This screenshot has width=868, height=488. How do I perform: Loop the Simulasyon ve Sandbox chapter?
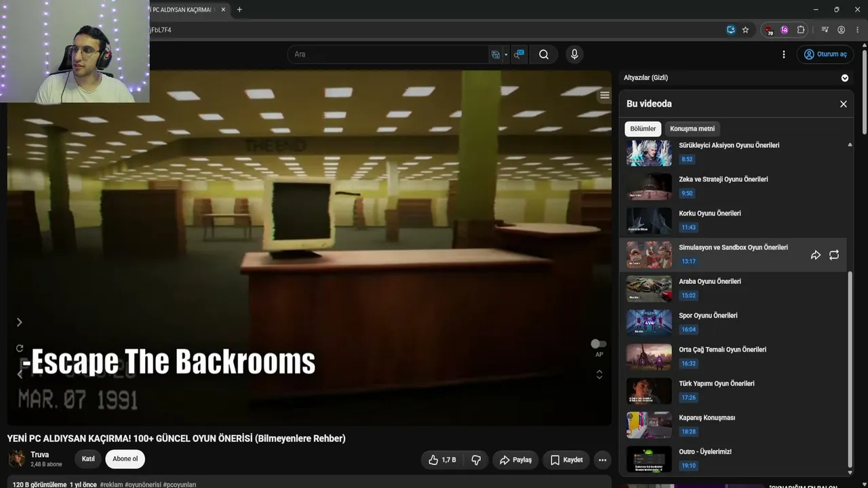pos(834,255)
